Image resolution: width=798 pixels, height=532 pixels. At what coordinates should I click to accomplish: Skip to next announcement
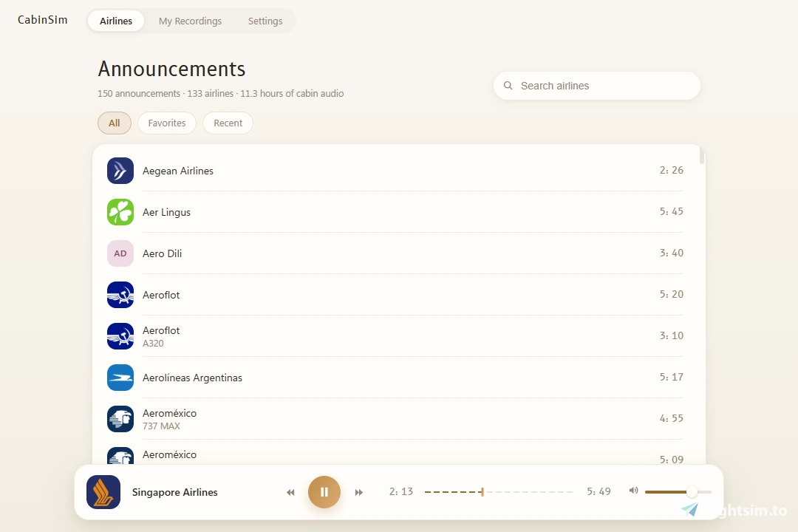pos(359,492)
